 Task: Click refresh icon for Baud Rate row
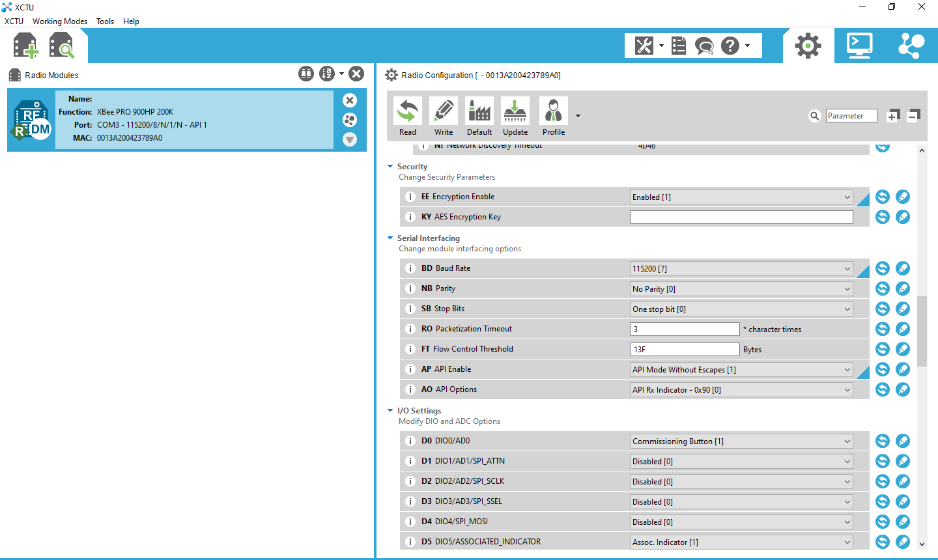(883, 268)
